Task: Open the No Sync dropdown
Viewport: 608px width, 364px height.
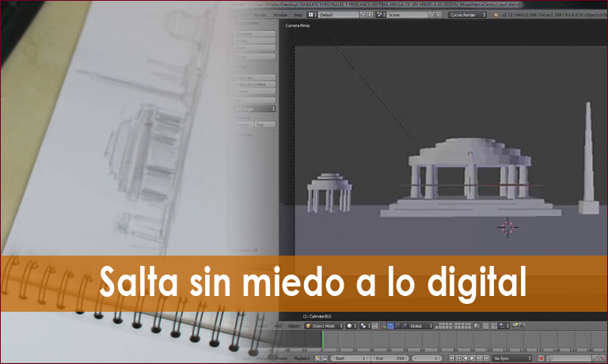Action: [512, 358]
